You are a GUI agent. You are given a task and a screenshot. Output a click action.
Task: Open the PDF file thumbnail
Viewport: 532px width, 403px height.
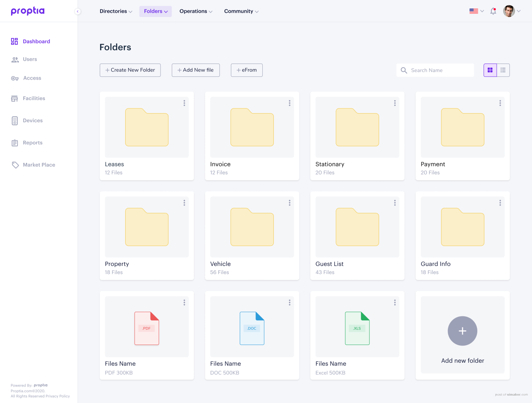click(x=147, y=327)
